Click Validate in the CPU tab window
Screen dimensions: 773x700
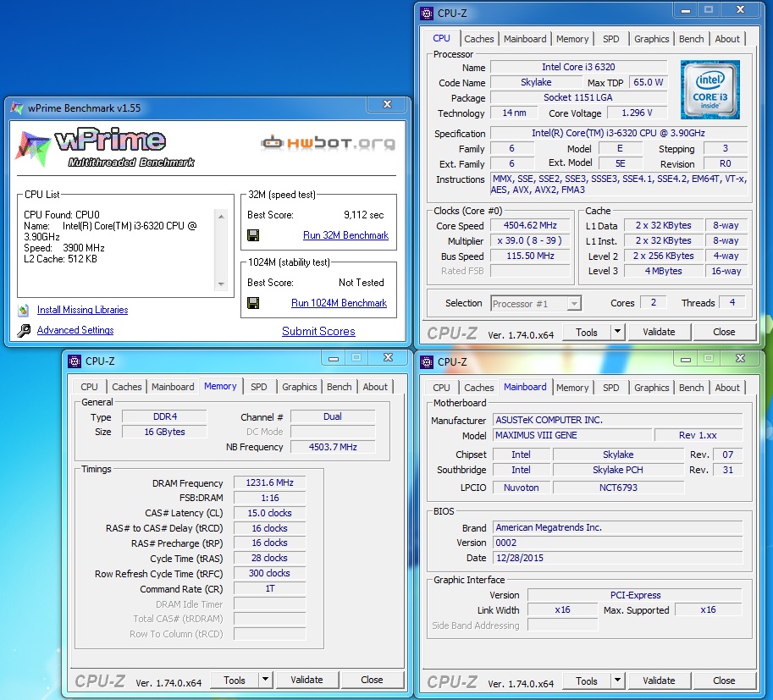[659, 333]
